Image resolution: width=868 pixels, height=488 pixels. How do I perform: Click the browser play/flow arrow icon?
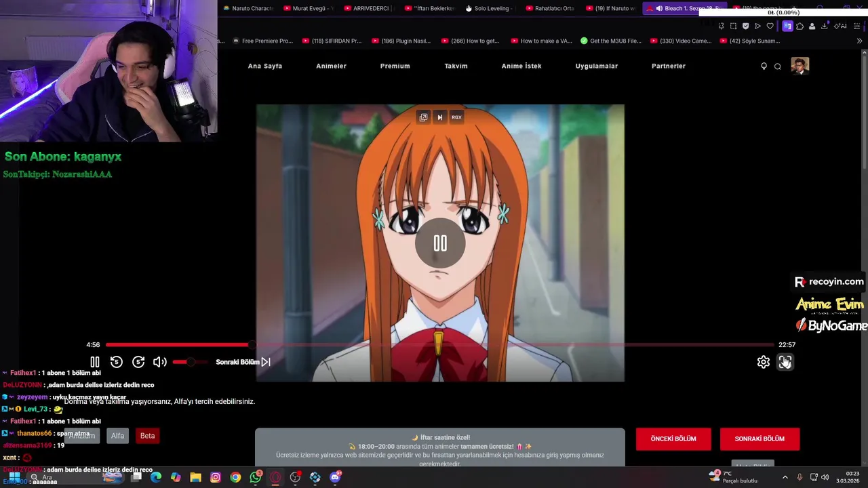757,26
